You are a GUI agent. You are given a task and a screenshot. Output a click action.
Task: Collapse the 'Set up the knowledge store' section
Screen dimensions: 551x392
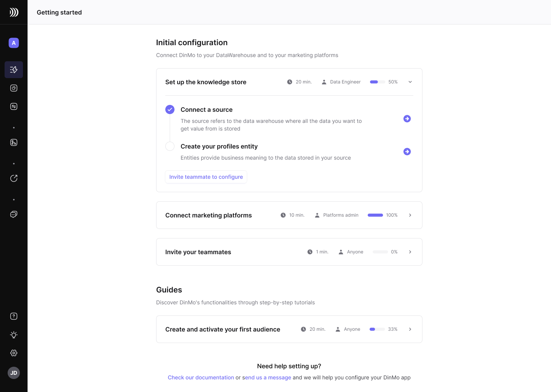pyautogui.click(x=410, y=82)
